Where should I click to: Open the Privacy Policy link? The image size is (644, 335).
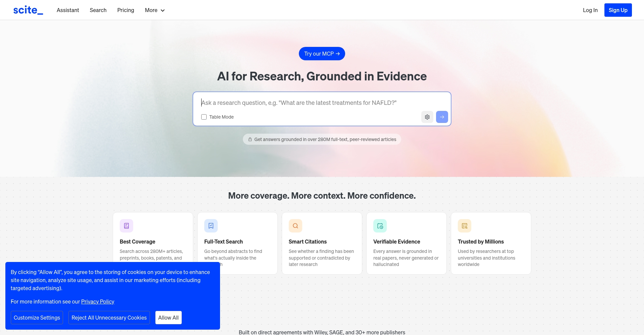click(x=98, y=301)
